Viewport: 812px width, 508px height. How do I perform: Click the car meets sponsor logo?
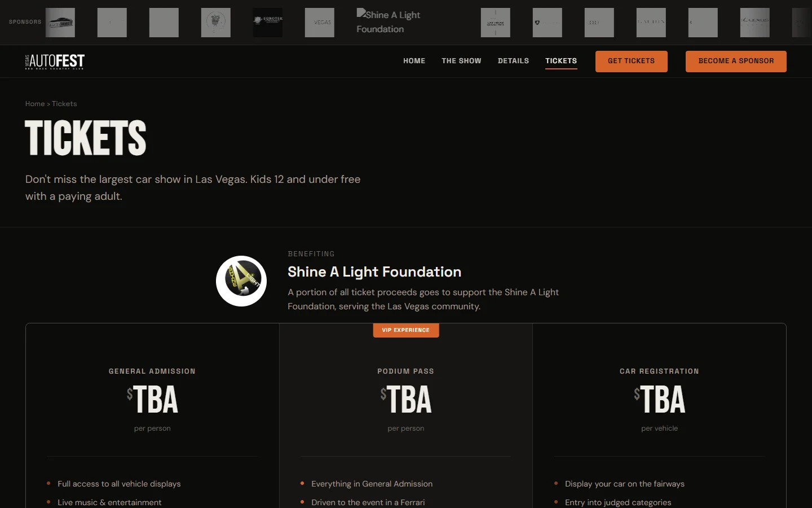point(60,23)
